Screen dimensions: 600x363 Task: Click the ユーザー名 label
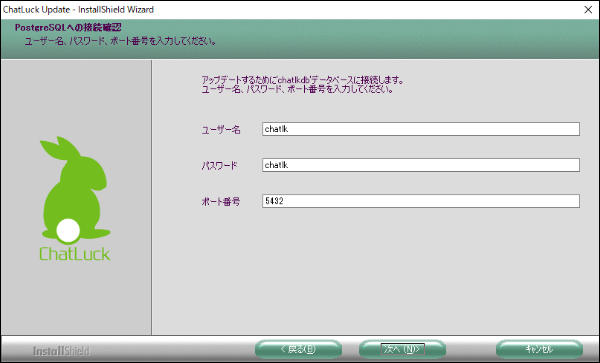point(221,130)
